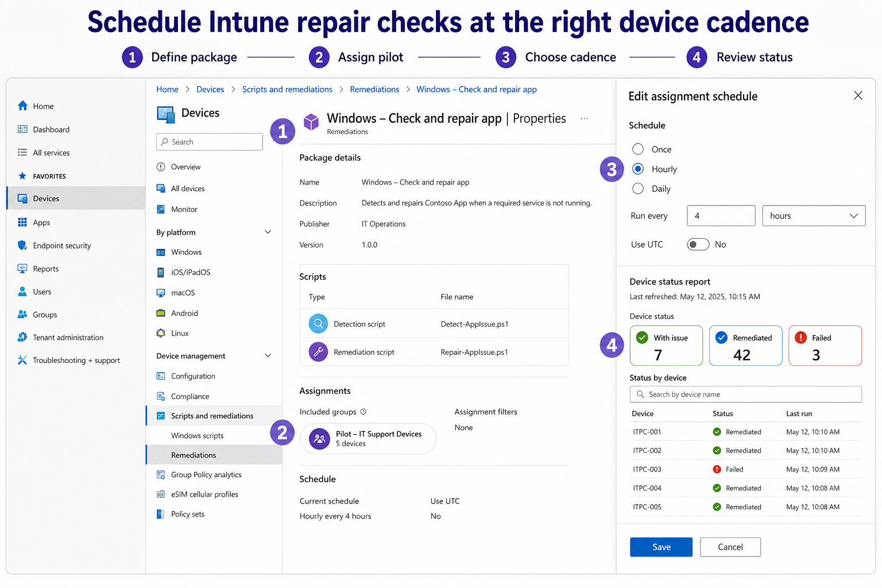Toggle the Use UTC switch
The width and height of the screenshot is (882, 588).
point(698,245)
